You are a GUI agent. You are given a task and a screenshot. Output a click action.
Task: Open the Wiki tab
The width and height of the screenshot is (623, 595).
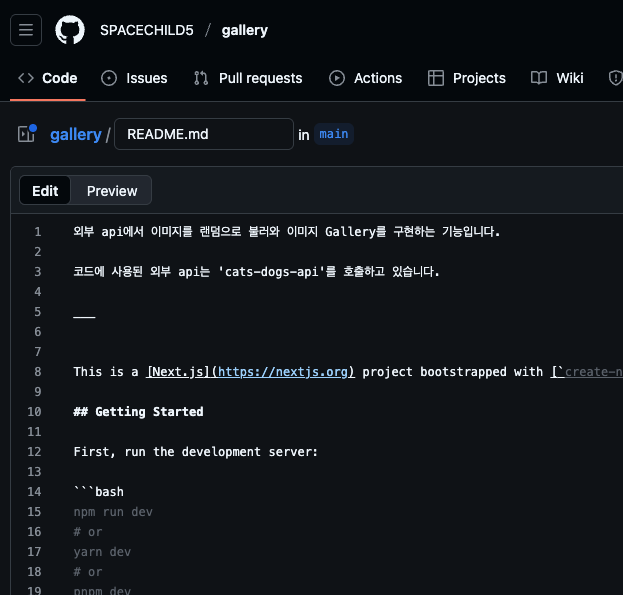pos(557,78)
